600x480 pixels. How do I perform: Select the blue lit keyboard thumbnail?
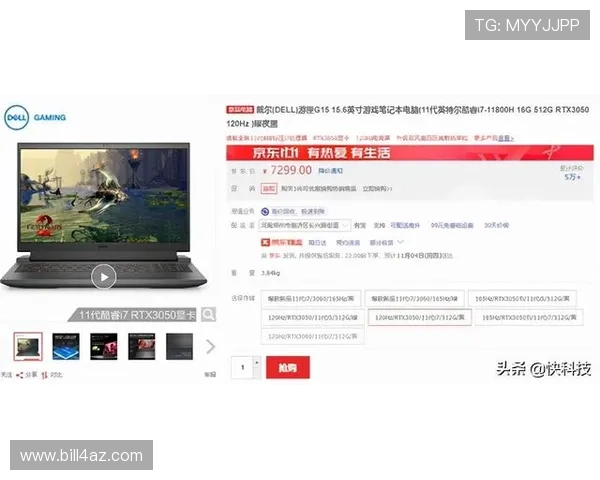click(x=66, y=346)
